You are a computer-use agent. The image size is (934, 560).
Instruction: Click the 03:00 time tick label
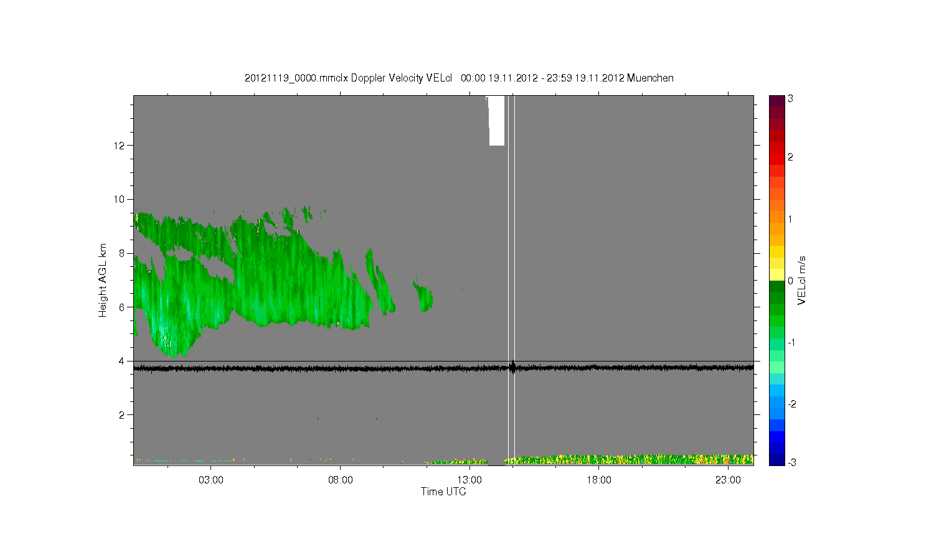click(211, 480)
